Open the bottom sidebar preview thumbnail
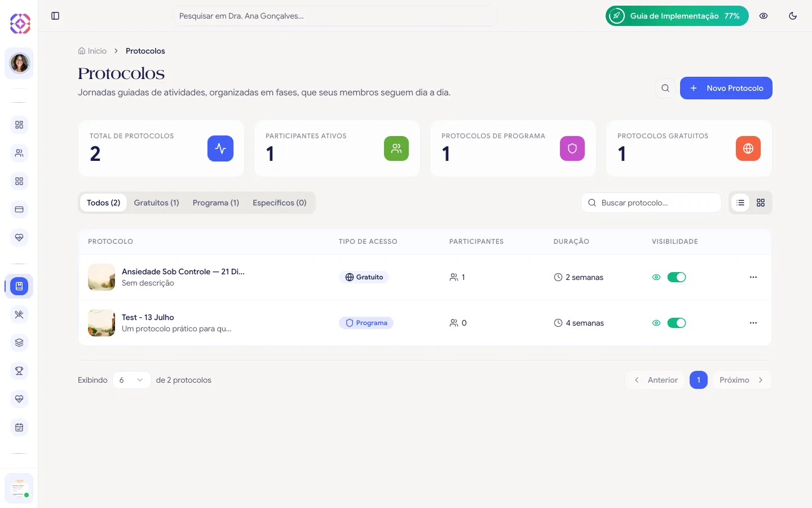The width and height of the screenshot is (812, 508). (19, 488)
